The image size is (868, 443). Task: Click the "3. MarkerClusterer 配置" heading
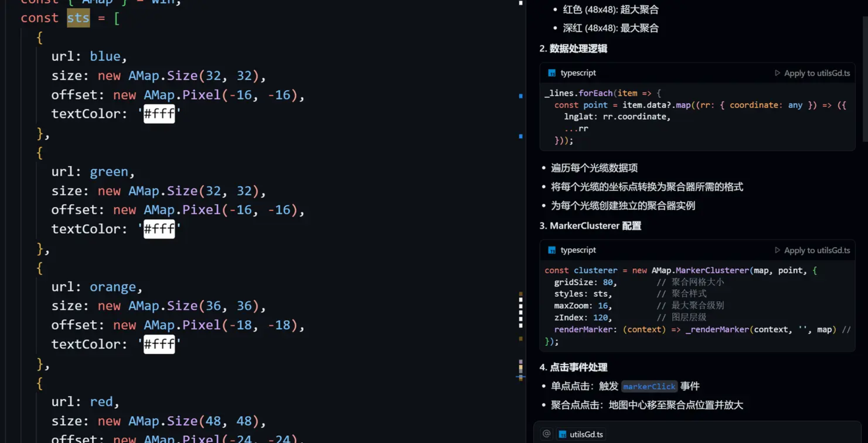(x=590, y=226)
